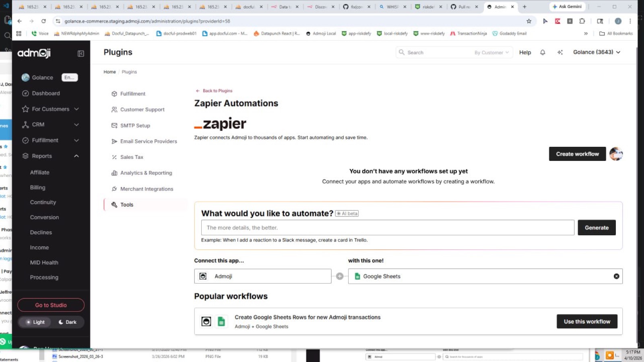Open the apps grid in bookmarks bar
The height and width of the screenshot is (362, 644).
coord(19,33)
